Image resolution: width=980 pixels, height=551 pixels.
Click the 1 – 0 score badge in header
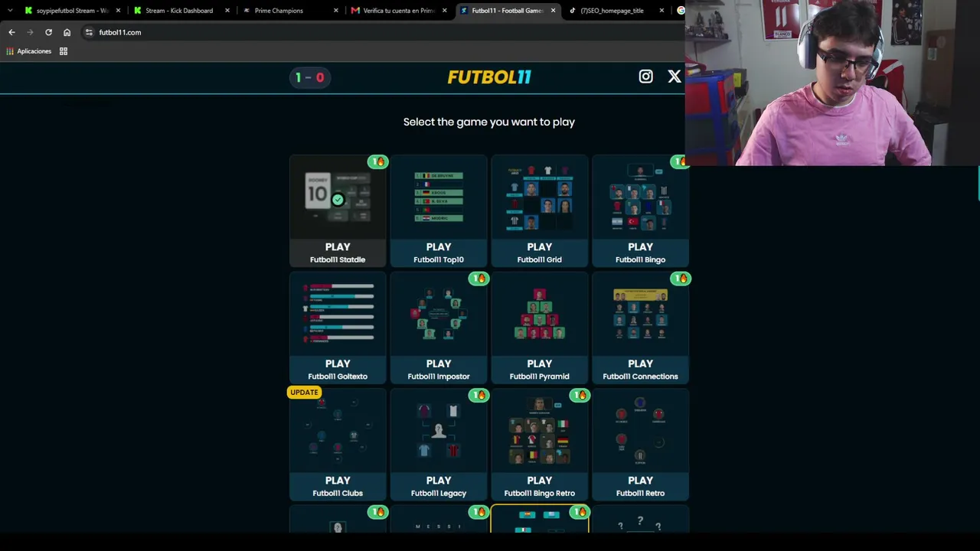pyautogui.click(x=309, y=77)
